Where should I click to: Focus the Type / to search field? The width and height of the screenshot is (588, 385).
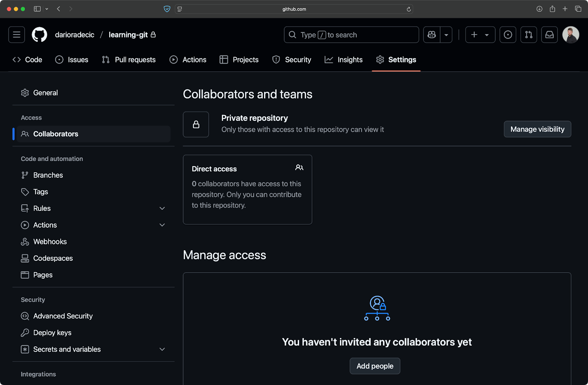(x=351, y=35)
